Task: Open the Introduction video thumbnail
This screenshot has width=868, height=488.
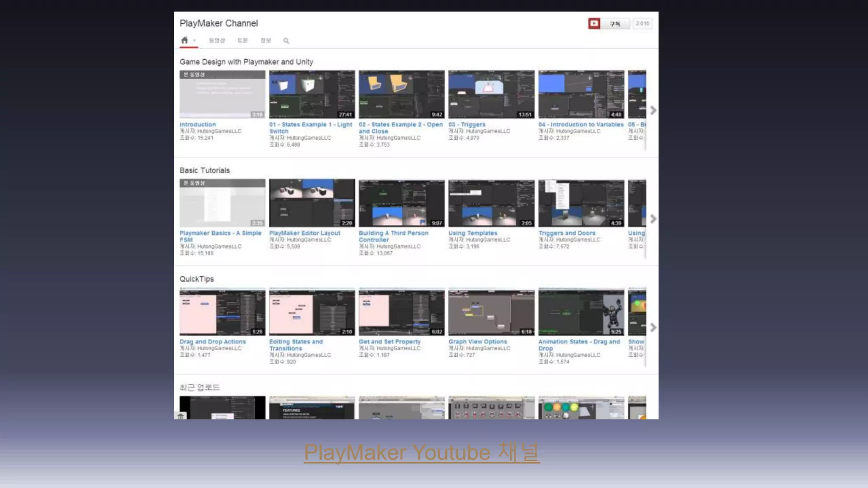Action: [x=223, y=94]
